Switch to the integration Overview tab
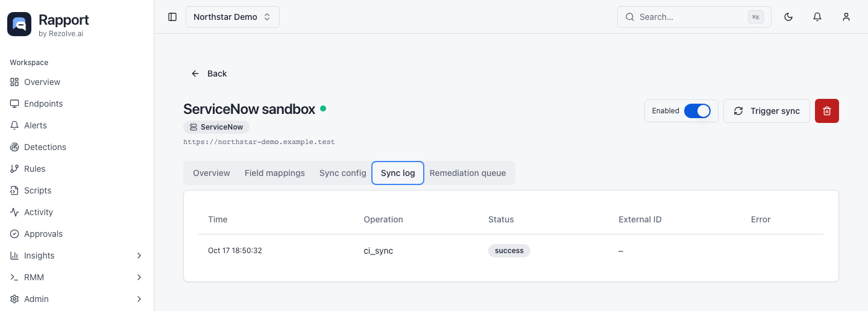Viewport: 868px width, 311px height. pos(212,173)
